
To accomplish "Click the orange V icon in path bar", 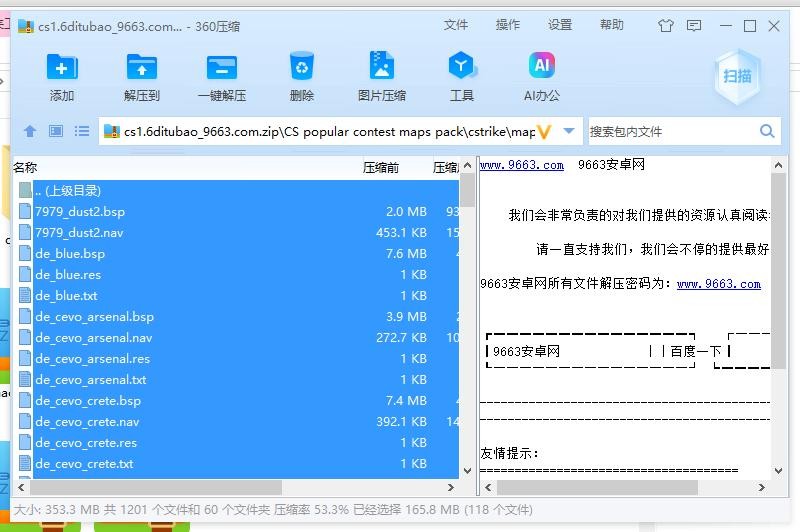I will tap(544, 132).
